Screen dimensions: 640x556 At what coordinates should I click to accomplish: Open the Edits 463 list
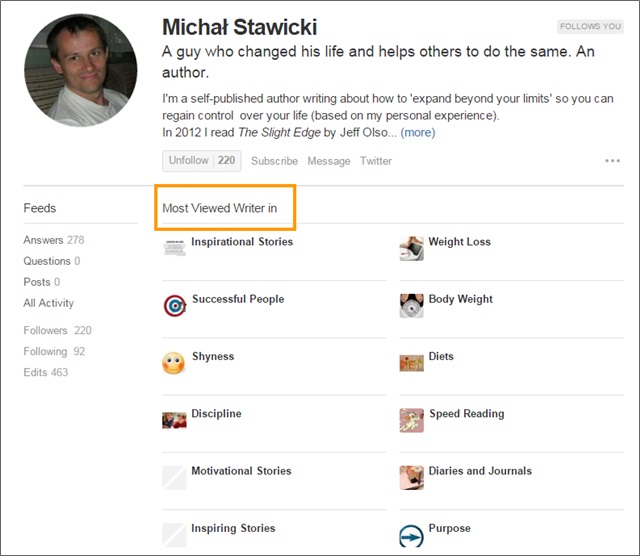tap(46, 372)
